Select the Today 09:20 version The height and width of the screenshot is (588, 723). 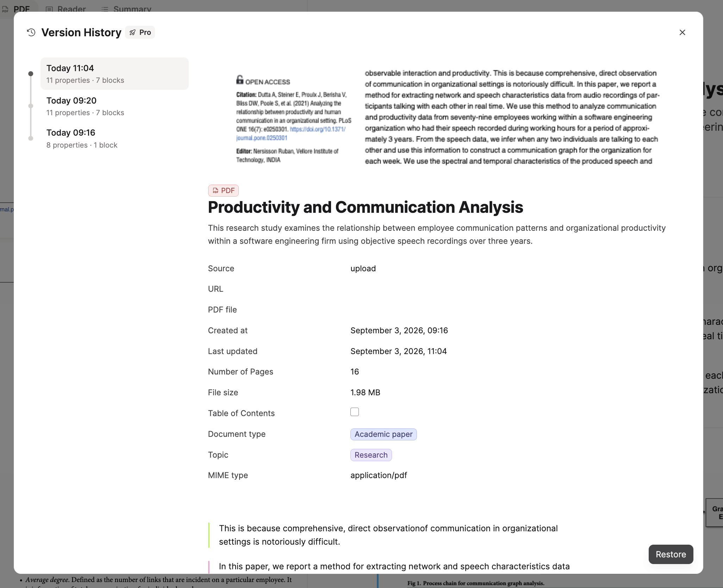point(114,106)
